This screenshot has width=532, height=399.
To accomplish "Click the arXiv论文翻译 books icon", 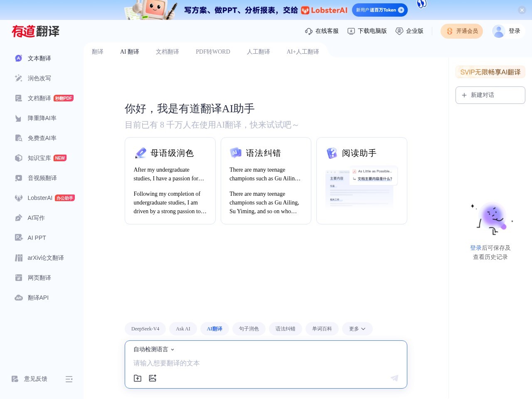I will [18, 258].
